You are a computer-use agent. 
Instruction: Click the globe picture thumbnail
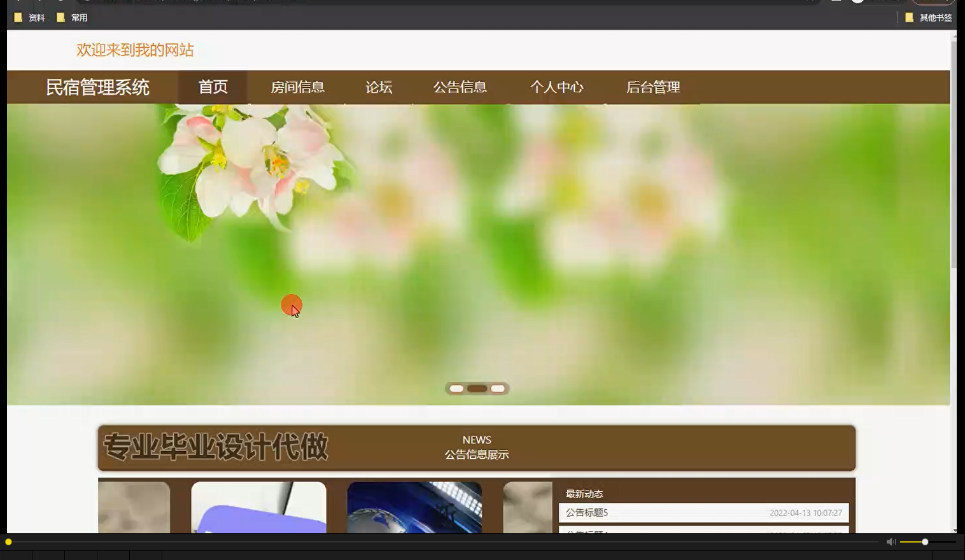pos(414,509)
